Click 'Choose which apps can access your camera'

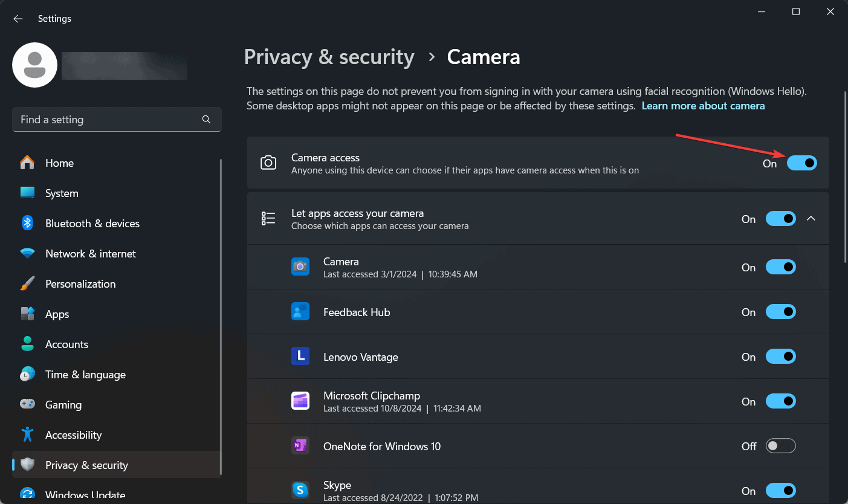point(380,226)
